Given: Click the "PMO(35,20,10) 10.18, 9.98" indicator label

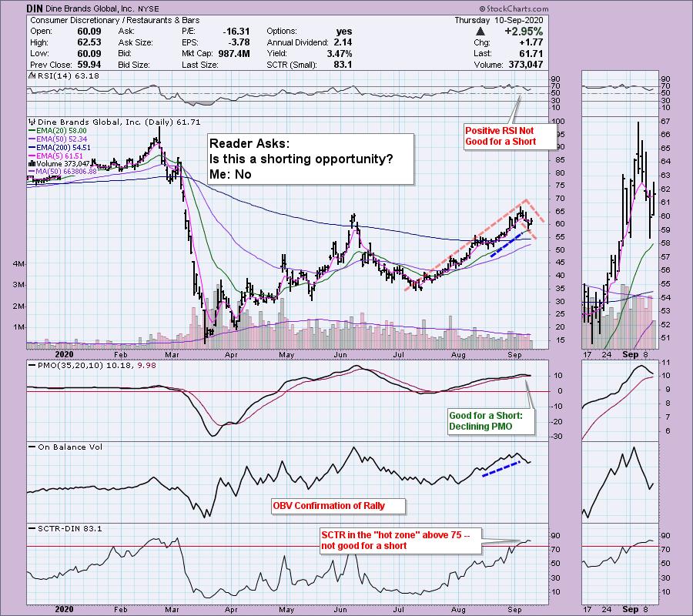Looking at the screenshot, I should coord(96,366).
